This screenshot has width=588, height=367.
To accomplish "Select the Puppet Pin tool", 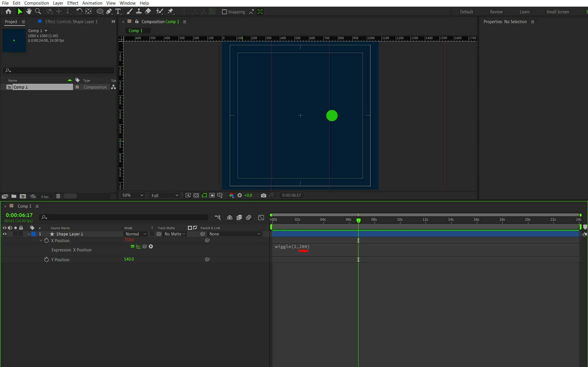I will pos(170,11).
